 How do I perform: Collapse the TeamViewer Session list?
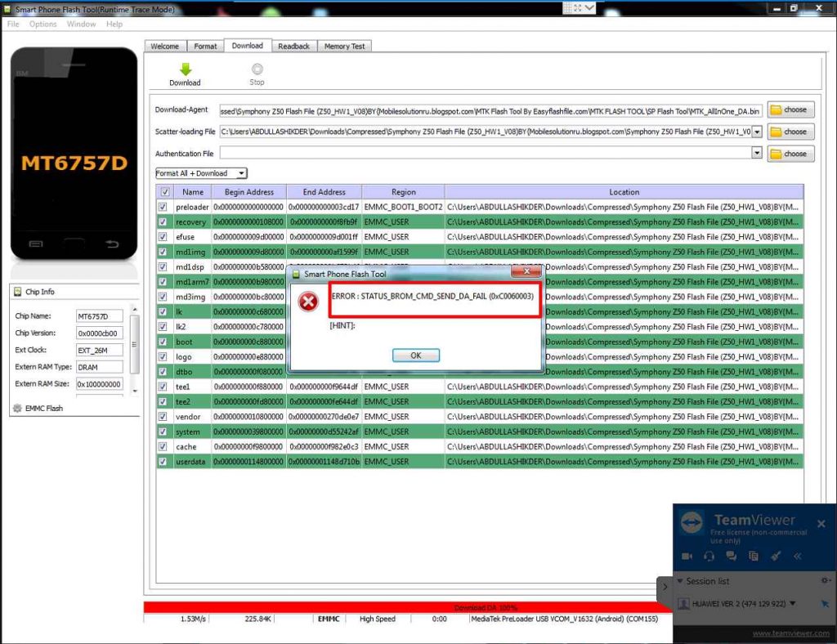(680, 580)
